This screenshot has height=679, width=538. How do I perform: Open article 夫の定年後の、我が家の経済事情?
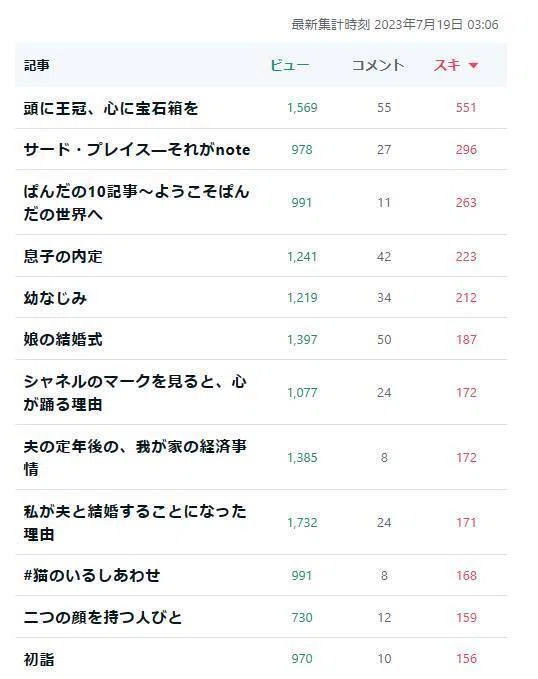[x=135, y=458]
